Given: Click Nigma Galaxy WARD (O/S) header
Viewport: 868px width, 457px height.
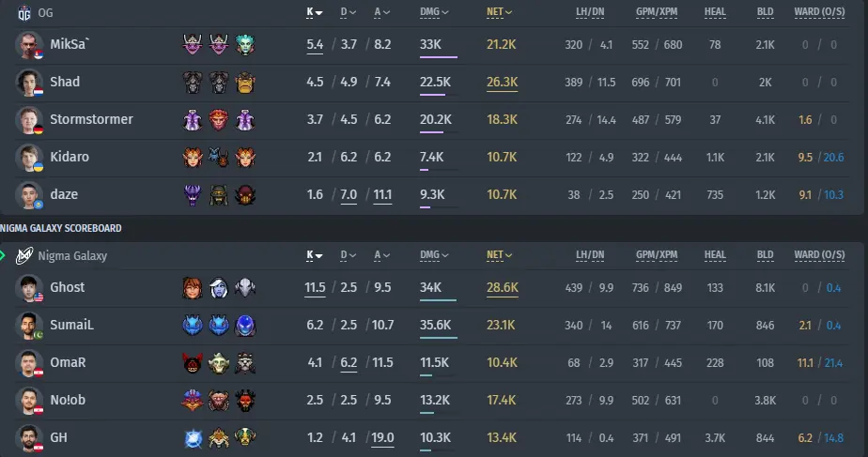Looking at the screenshot, I should [x=819, y=255].
